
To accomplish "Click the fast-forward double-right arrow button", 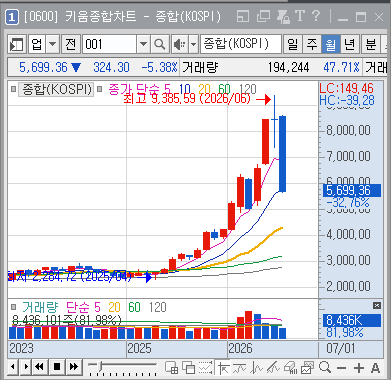I will [74, 367].
